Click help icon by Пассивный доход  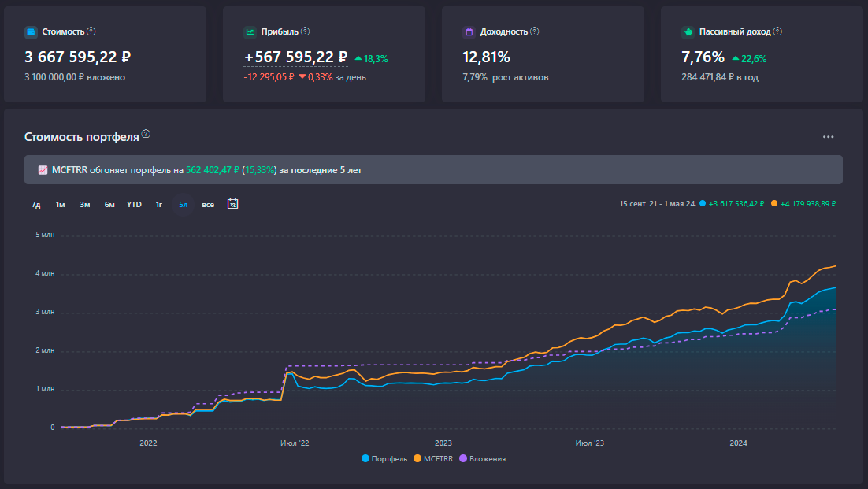coord(778,31)
